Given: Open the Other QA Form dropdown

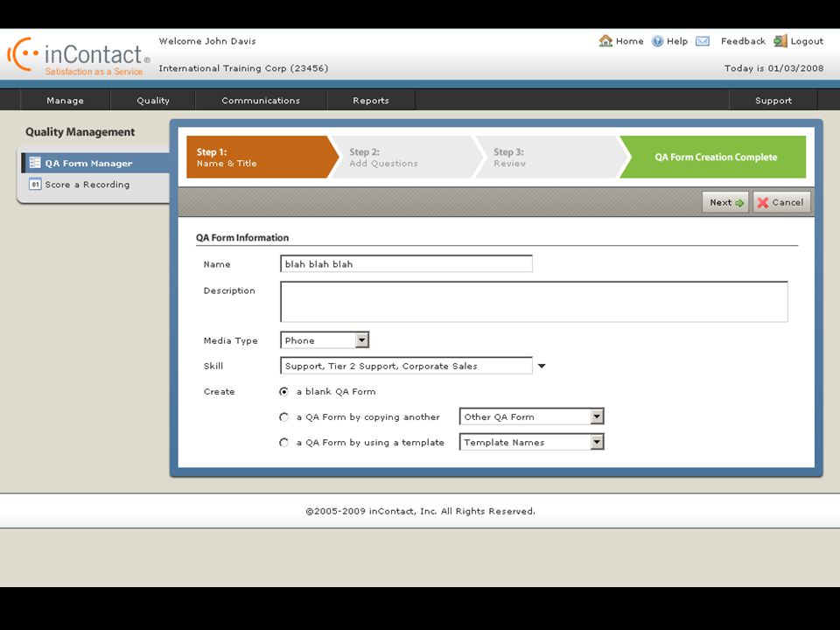Looking at the screenshot, I should (x=597, y=416).
